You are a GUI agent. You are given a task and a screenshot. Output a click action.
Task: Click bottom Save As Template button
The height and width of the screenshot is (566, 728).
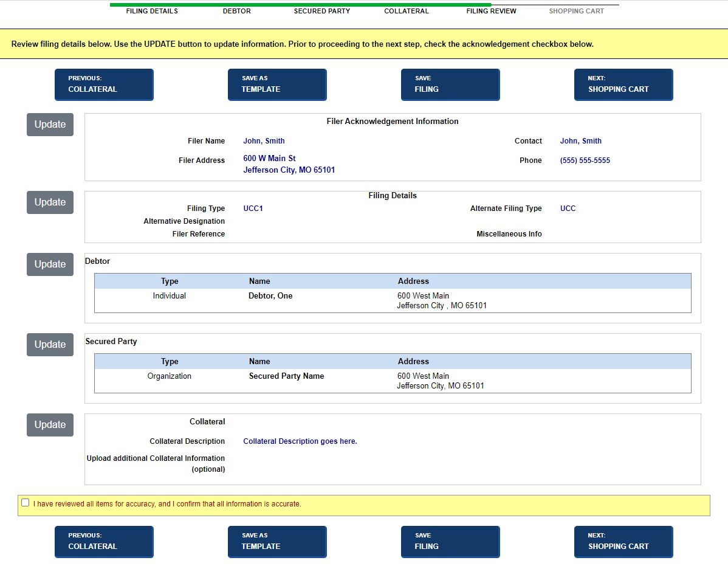click(x=277, y=542)
